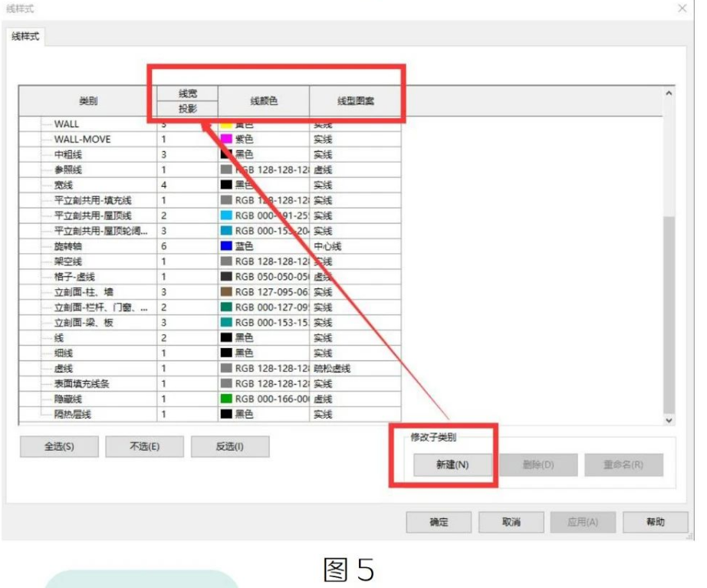Viewport: 707px width, 588px height.
Task: Click the 线型图案 column header
Action: 355,100
